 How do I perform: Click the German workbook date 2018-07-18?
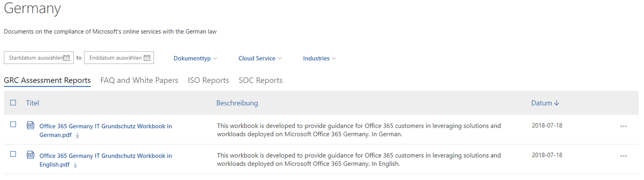tap(547, 125)
